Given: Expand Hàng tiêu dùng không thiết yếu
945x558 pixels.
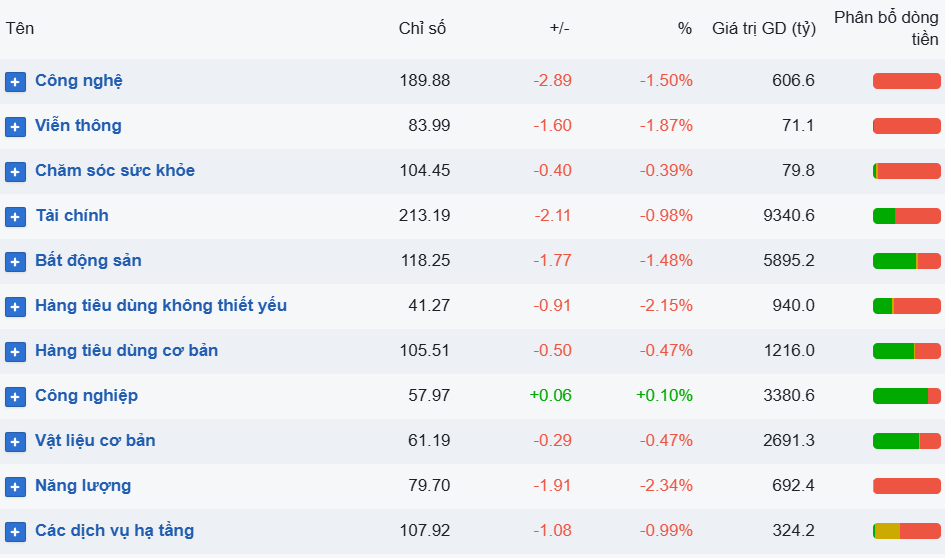Looking at the screenshot, I should click(15, 307).
